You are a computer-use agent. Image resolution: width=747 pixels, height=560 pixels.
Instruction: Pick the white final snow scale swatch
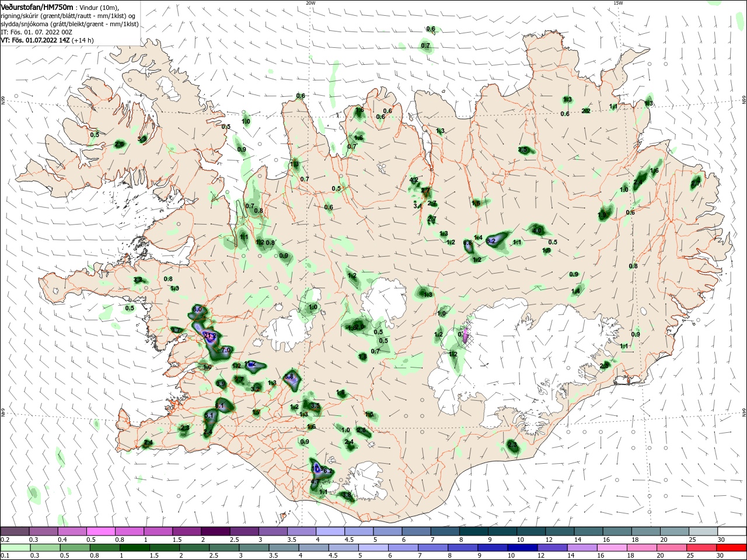tap(732, 531)
